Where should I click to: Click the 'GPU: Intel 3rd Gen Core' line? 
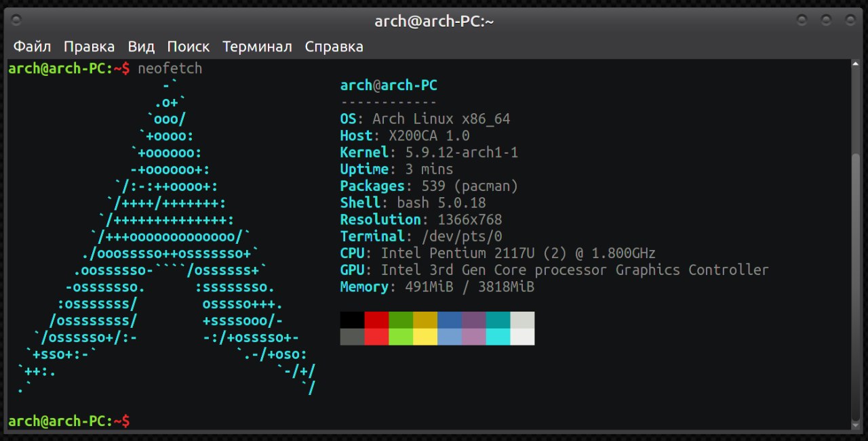555,270
